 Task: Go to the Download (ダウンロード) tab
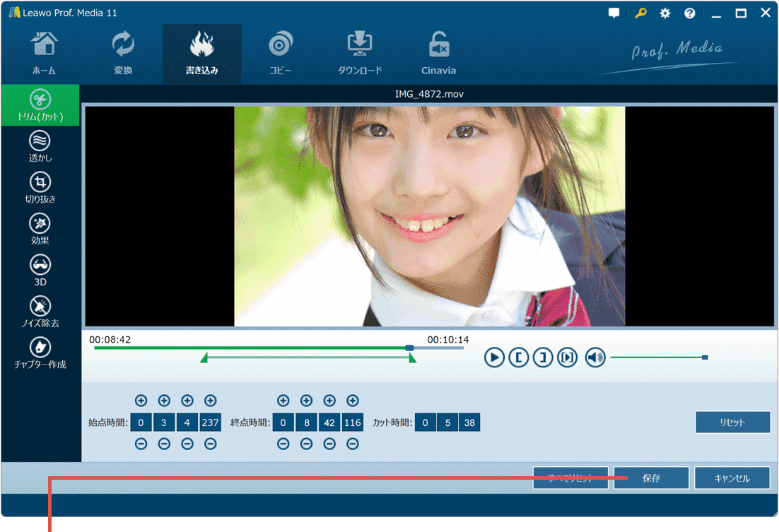pyautogui.click(x=359, y=54)
